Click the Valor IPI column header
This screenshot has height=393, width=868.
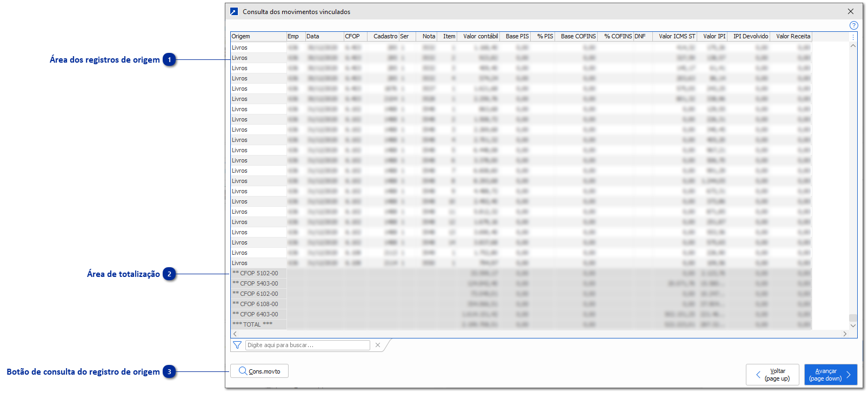tap(712, 36)
